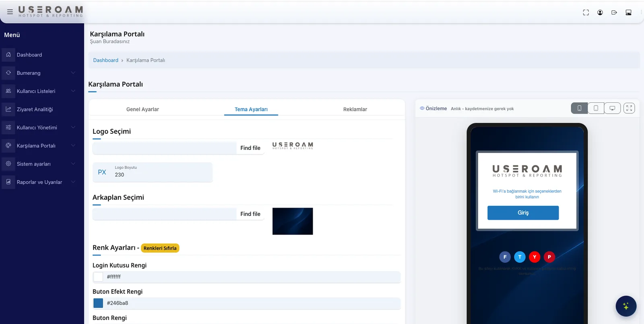Click the 'Şuan Buradasınız' subtitle text

coord(109,42)
